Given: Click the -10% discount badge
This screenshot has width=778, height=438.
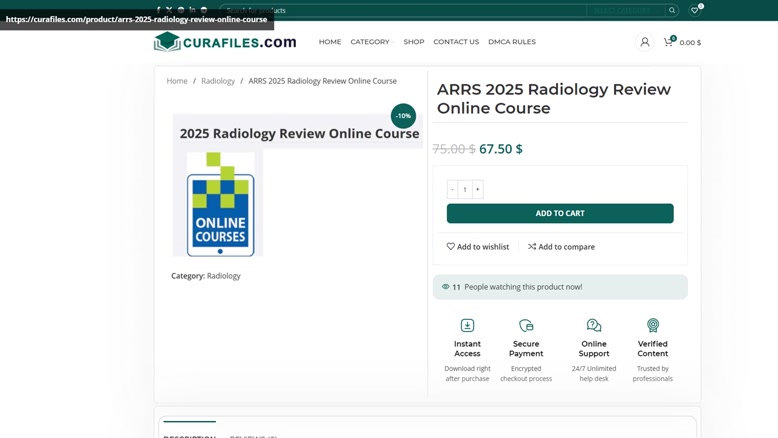Looking at the screenshot, I should coord(403,116).
